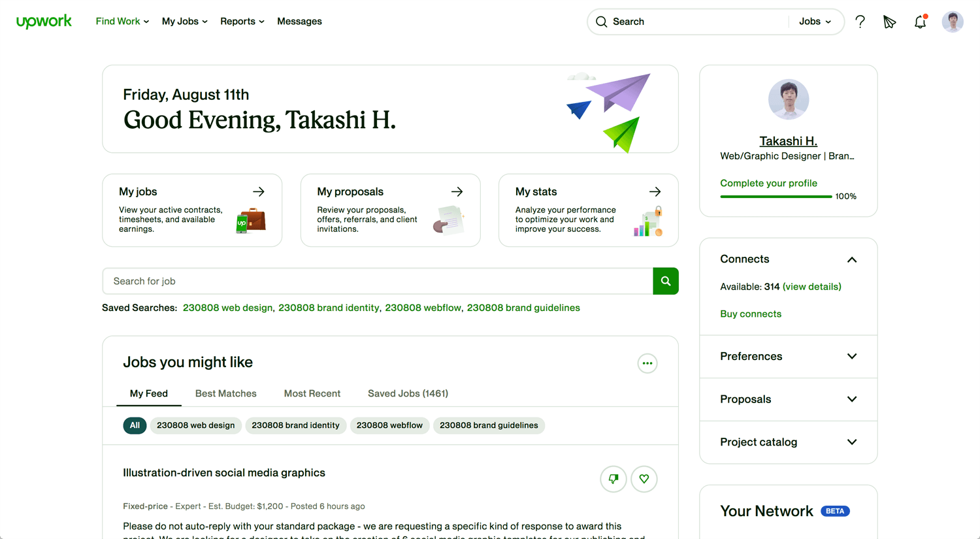
Task: Open the Reports dropdown menu
Action: (x=242, y=22)
